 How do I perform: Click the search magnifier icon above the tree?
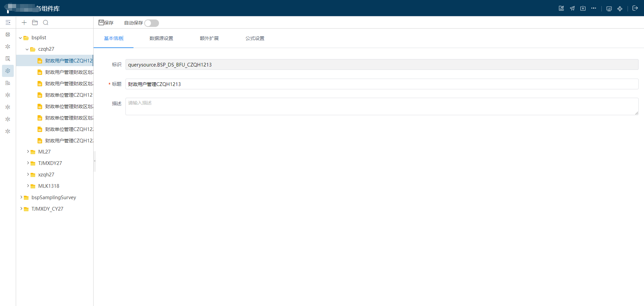pyautogui.click(x=46, y=23)
